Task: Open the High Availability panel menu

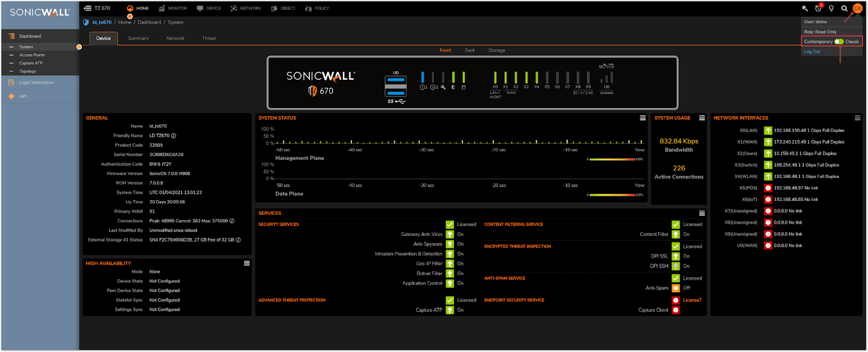Action: coord(247,263)
